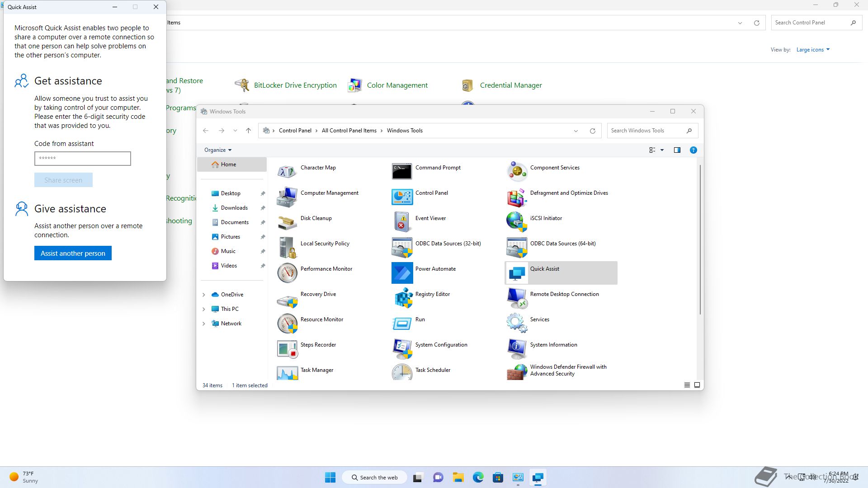Click Search Control Panel box
The width and height of the screenshot is (868, 488).
(816, 23)
